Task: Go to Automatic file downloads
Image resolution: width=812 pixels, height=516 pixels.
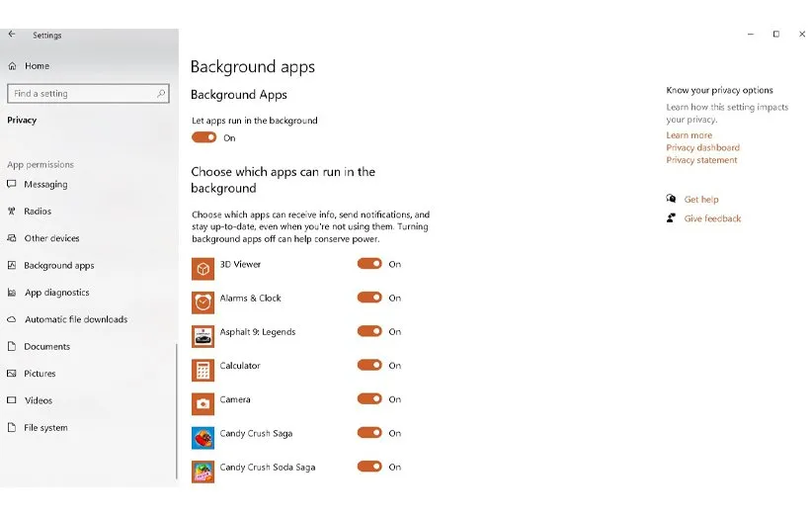Action: 75,320
